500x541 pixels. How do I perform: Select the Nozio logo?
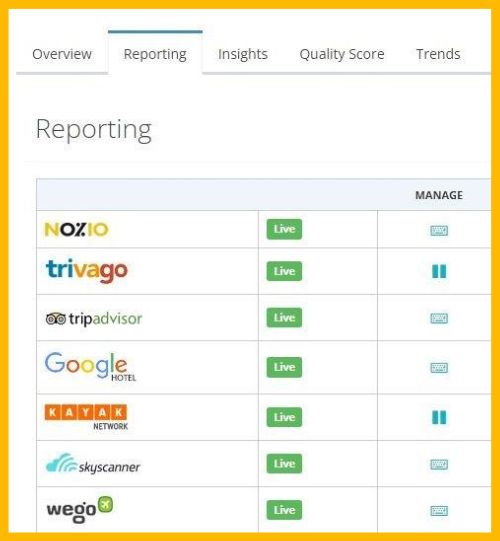pos(76,229)
